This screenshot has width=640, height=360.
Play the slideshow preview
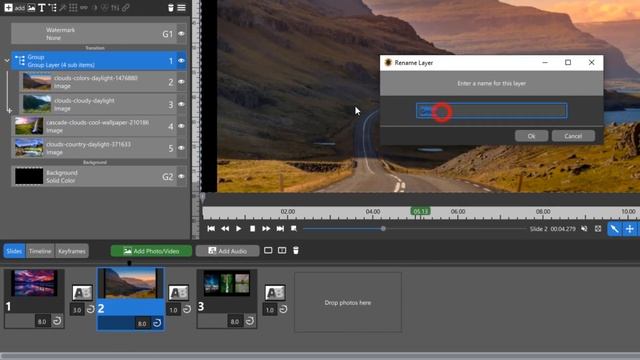click(x=238, y=229)
